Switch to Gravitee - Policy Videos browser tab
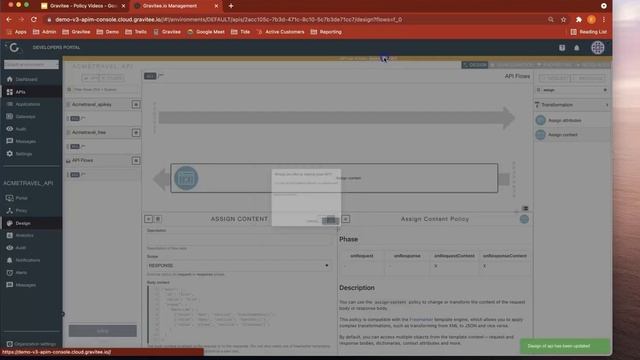The width and height of the screenshot is (640, 360). tap(84, 6)
